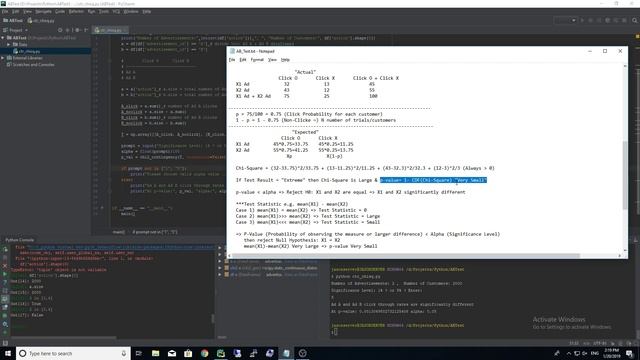Open PyCharm Navigate menu
640x360 pixels.
click(43, 11)
